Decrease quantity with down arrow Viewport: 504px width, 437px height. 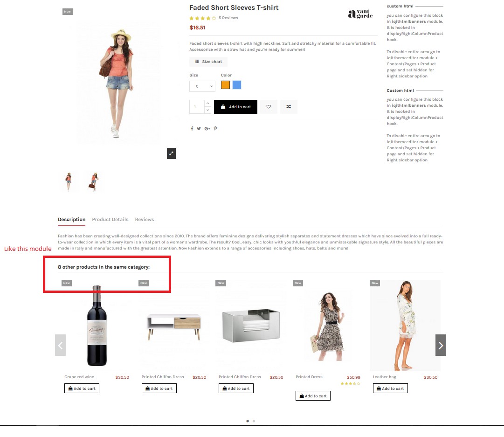pos(208,110)
